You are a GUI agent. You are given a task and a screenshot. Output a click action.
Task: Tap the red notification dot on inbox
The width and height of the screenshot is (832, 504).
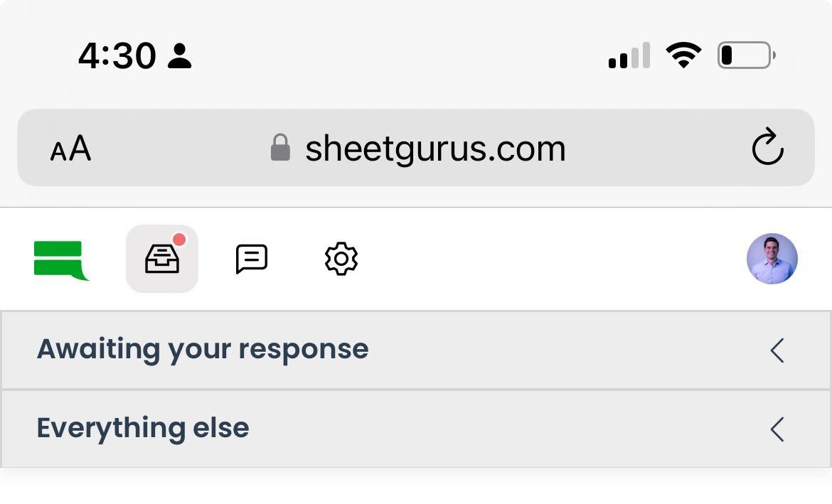tap(179, 240)
